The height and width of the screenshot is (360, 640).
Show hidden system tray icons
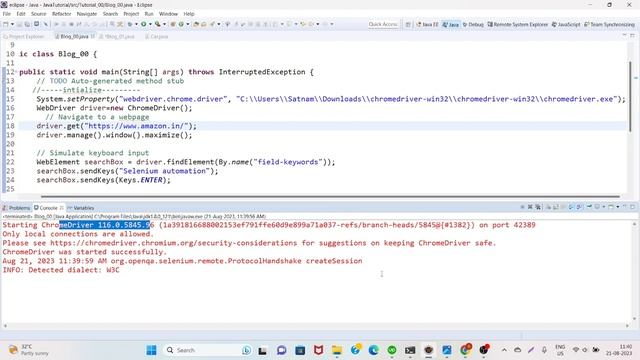[504, 350]
